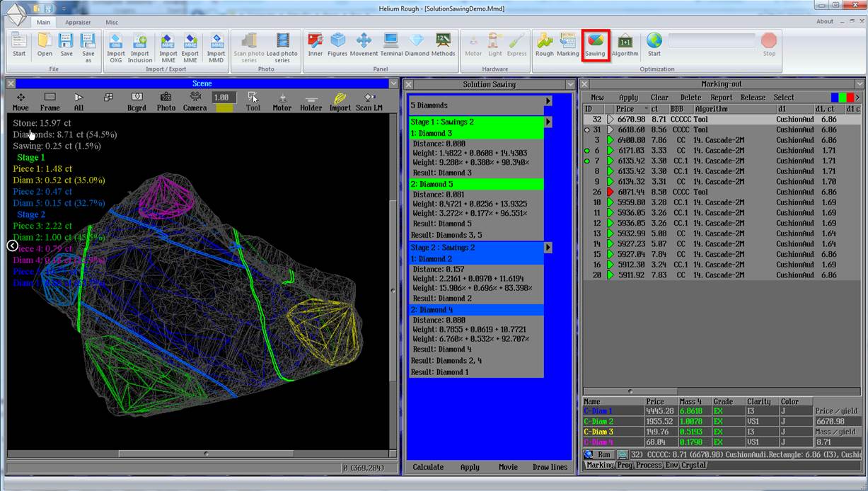Toggle green marker on row ID 6

(587, 151)
